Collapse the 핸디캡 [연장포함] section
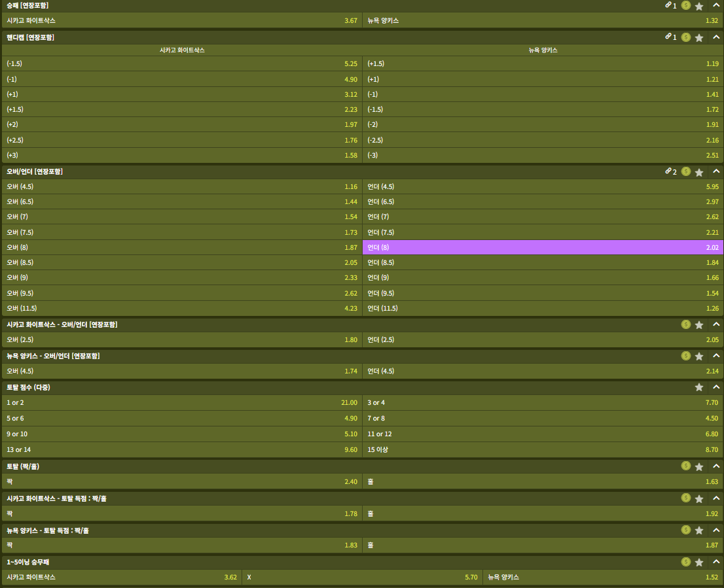Image resolution: width=724 pixels, height=588 pixels. tap(716, 37)
